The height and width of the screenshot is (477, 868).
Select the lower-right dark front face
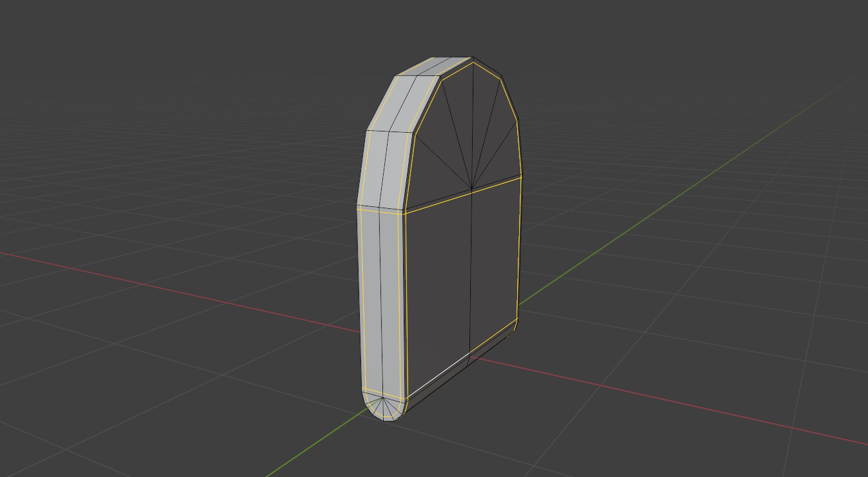click(x=495, y=264)
